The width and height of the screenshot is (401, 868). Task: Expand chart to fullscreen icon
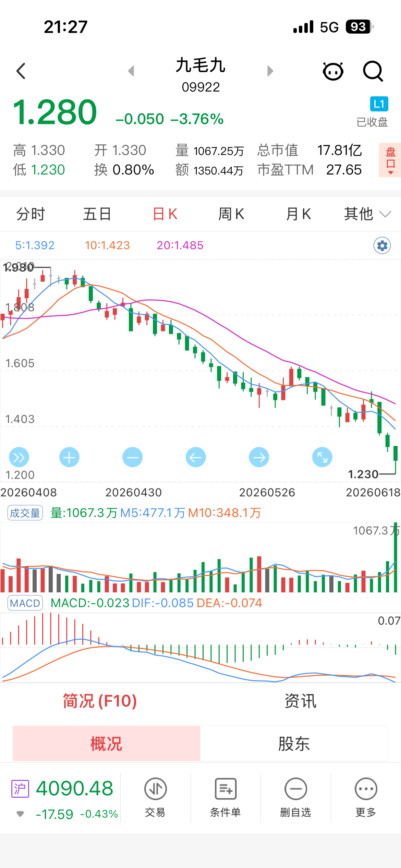(322, 457)
